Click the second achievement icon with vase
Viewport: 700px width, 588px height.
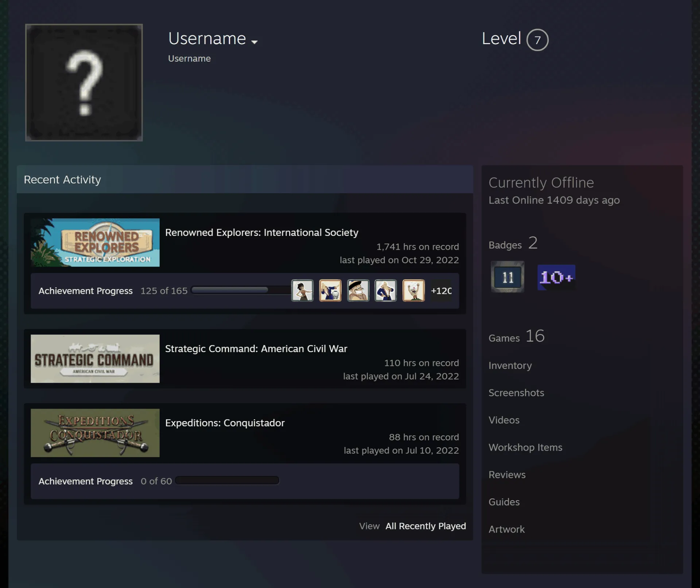point(330,291)
